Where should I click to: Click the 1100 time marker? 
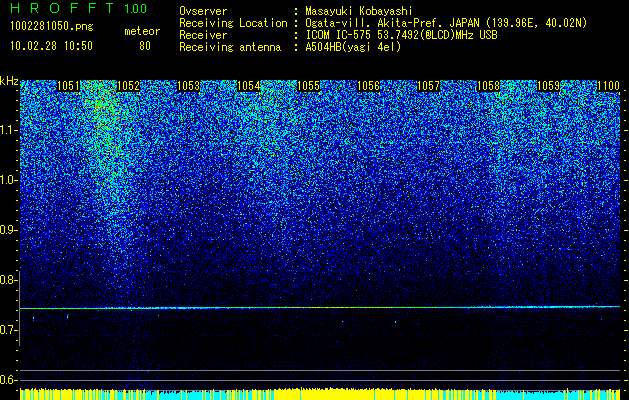pyautogui.click(x=609, y=86)
